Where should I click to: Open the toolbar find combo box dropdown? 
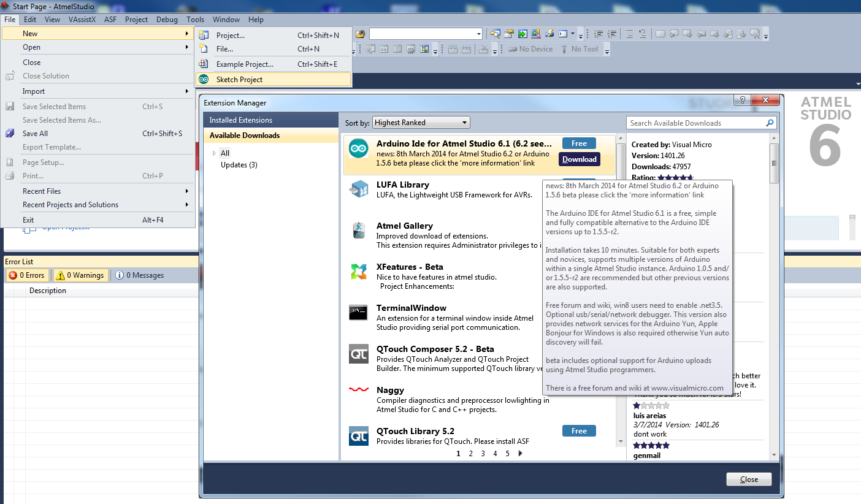(x=478, y=34)
